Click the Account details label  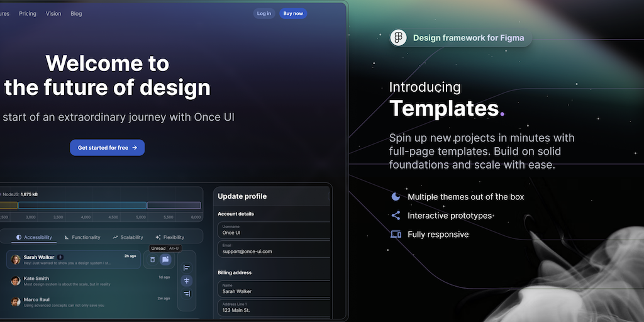point(236,214)
